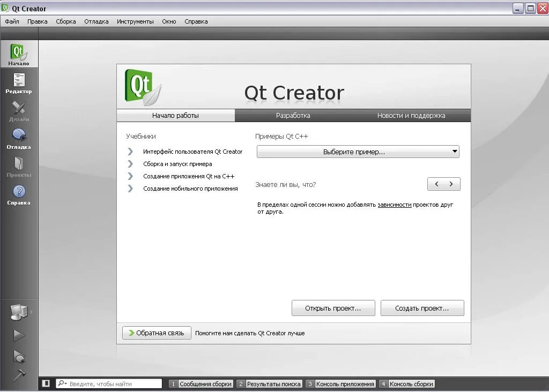
Task: Minimize the Qt Creator window
Action: pos(518,9)
